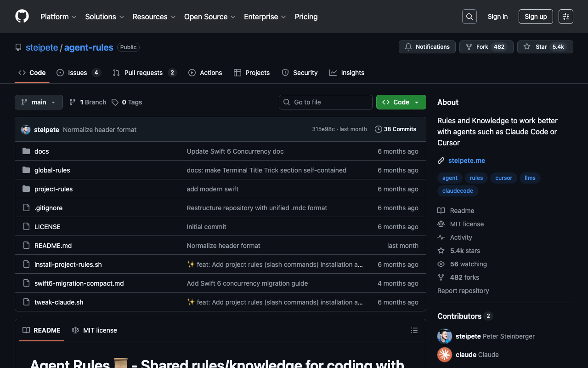Click the Go to file search field

point(326,102)
